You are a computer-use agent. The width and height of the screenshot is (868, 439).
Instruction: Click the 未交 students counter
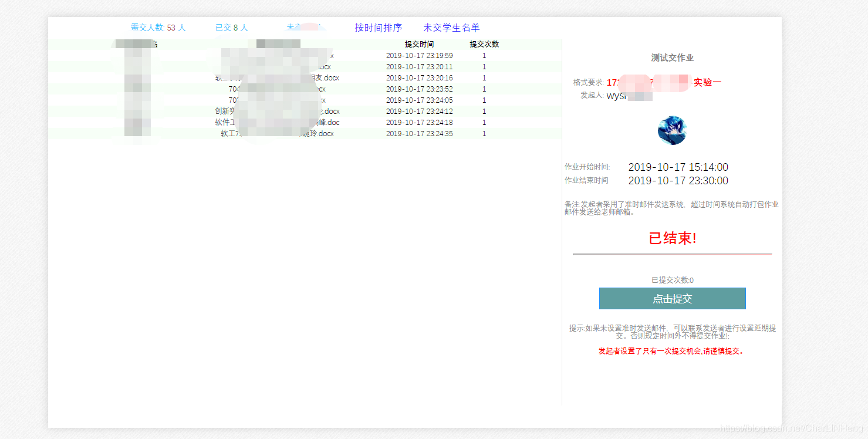[x=303, y=27]
